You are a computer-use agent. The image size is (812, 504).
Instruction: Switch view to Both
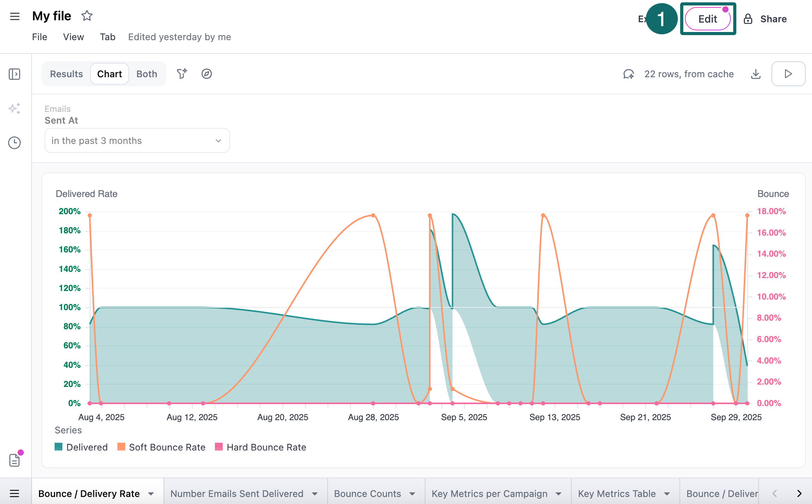tap(147, 74)
